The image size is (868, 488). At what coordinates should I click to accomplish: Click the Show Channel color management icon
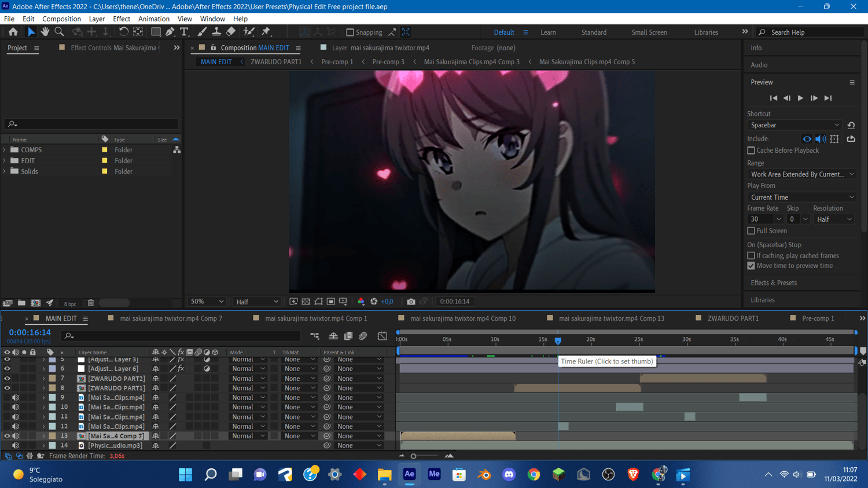(361, 302)
